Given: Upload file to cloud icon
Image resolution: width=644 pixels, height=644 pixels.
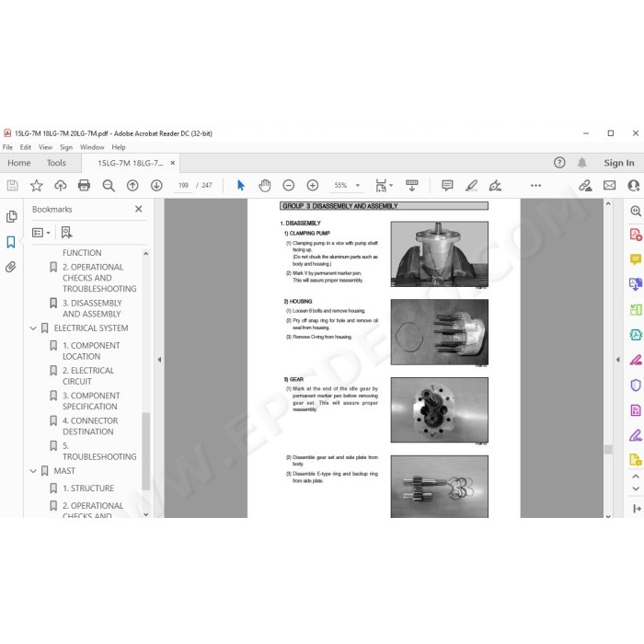Looking at the screenshot, I should 61,186.
